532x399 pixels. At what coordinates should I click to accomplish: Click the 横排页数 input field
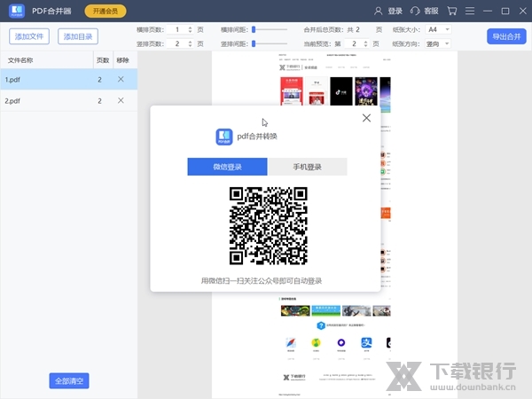(x=180, y=29)
